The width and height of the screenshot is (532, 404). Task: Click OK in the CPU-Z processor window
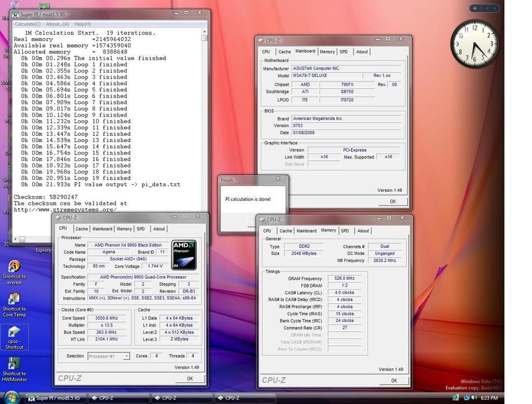190,379
